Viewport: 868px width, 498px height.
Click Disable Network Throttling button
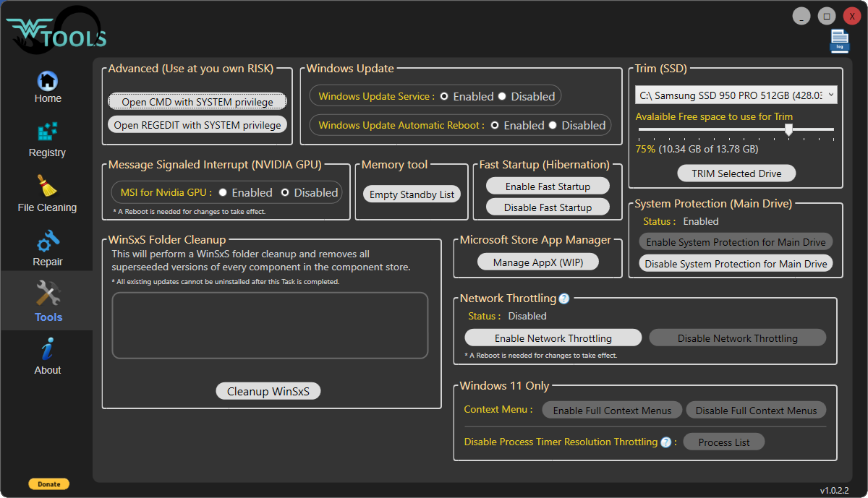738,338
